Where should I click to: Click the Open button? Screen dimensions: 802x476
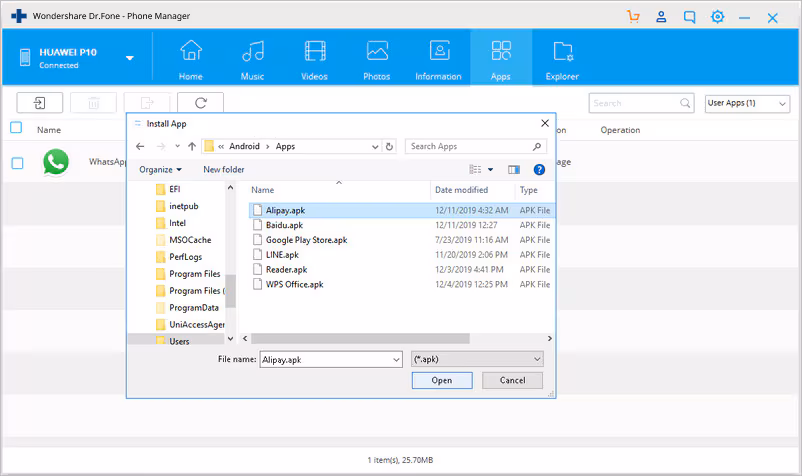(x=442, y=380)
